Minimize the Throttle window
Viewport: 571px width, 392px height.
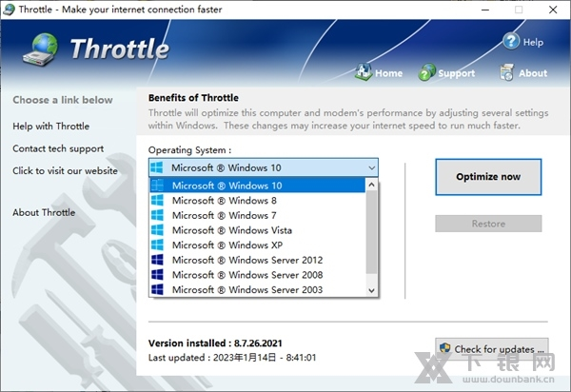coord(485,10)
